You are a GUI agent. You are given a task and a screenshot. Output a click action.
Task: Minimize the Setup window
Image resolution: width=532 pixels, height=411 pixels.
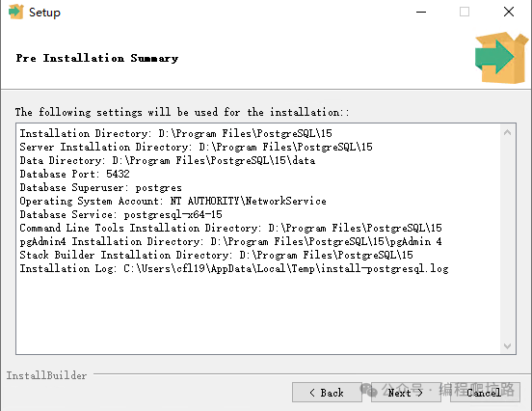421,12
